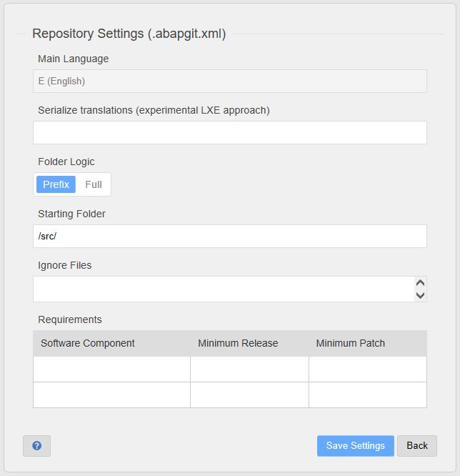The image size is (460, 476).
Task: Click Minimum Release column header
Action: (238, 343)
